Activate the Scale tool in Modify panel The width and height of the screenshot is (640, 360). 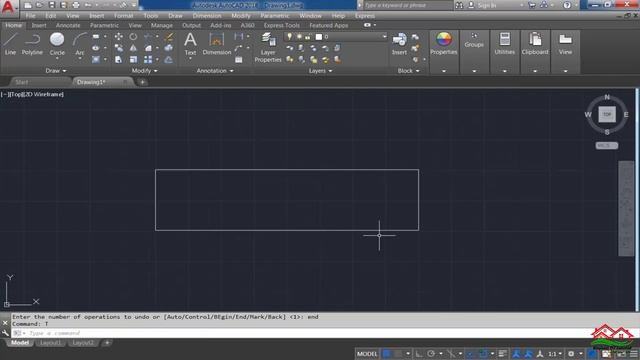tap(133, 60)
